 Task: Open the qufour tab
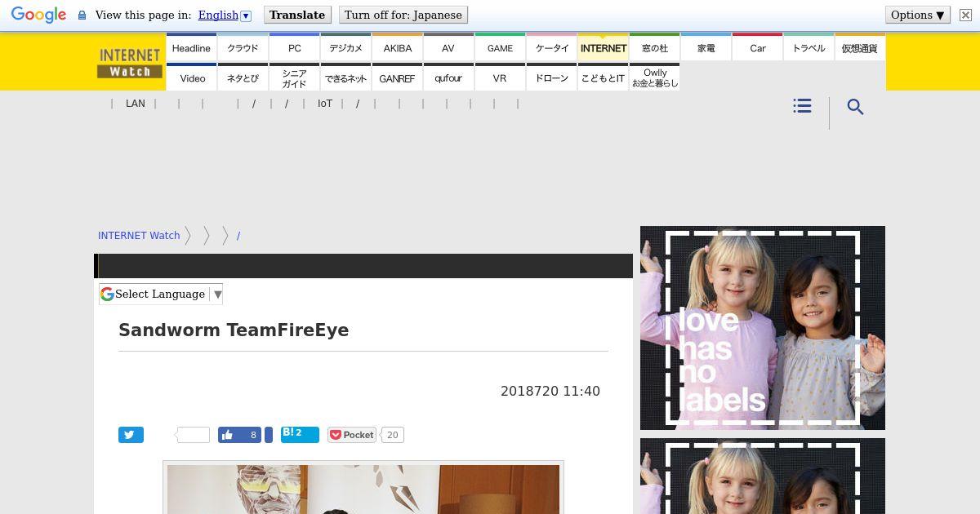click(x=448, y=78)
